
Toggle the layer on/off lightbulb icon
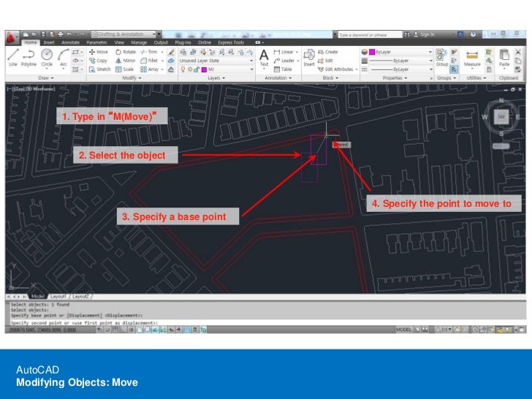(x=183, y=69)
